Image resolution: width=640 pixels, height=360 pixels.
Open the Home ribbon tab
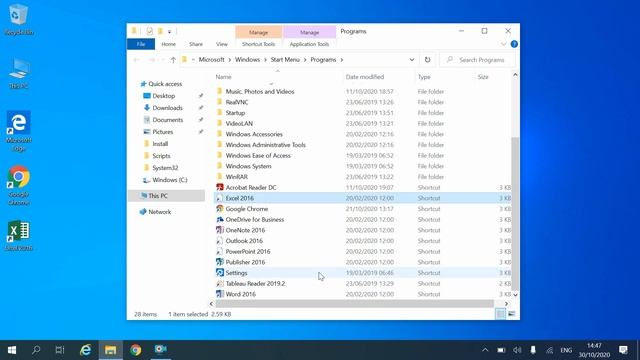168,44
